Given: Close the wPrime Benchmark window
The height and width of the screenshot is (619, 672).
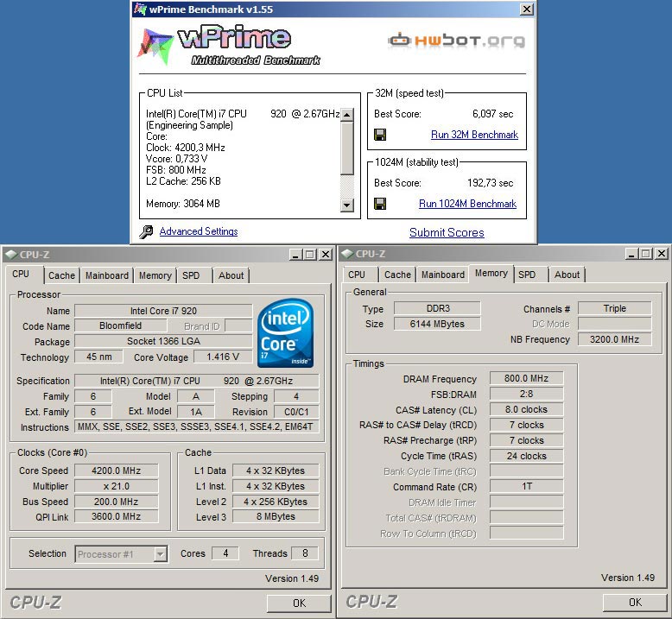Looking at the screenshot, I should 527,9.
